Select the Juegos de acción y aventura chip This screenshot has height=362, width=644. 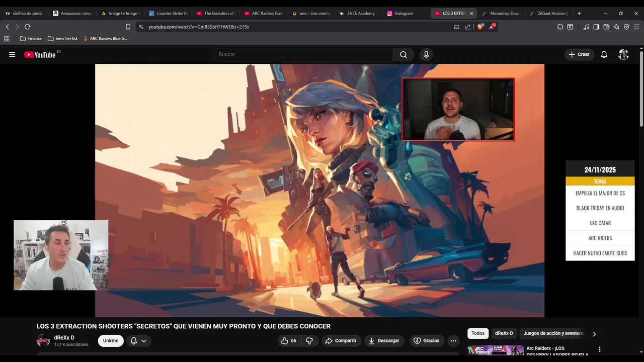pyautogui.click(x=553, y=333)
